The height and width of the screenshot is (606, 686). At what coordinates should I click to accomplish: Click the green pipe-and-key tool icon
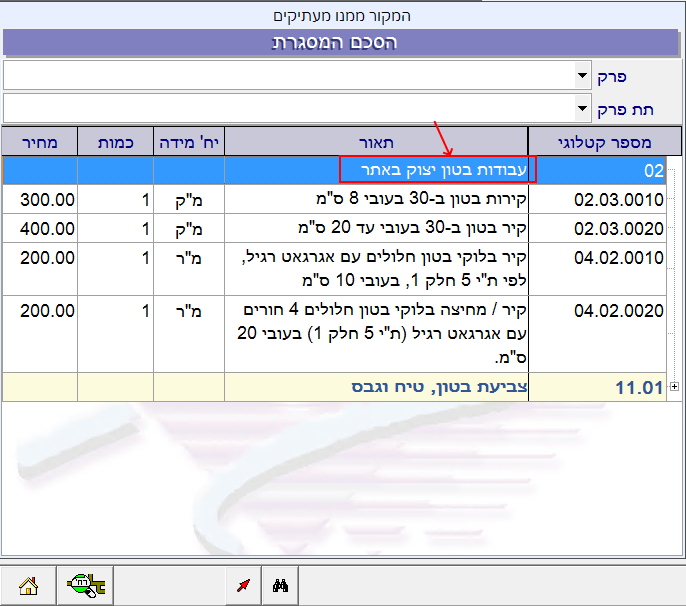[84, 586]
